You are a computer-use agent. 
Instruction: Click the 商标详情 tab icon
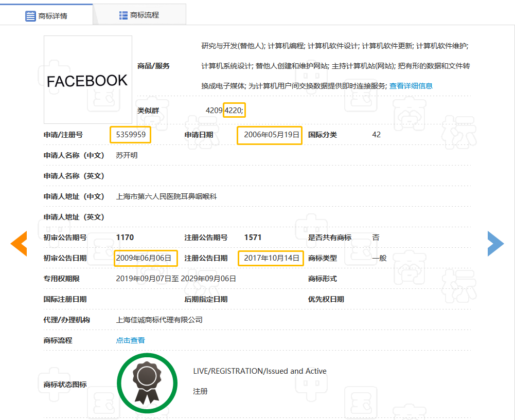pos(30,16)
